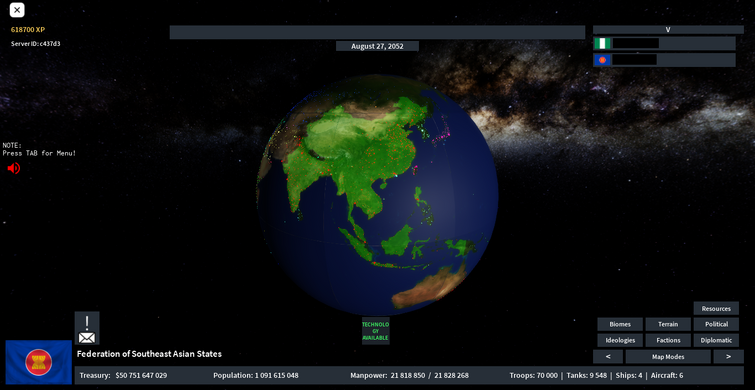Click the globe over Australia
The image size is (755, 390).
point(431,286)
